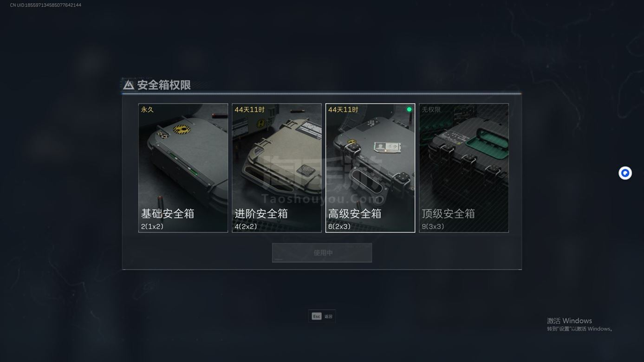Click the green active dot on 高级安全箱
644x362 pixels.
tap(409, 110)
